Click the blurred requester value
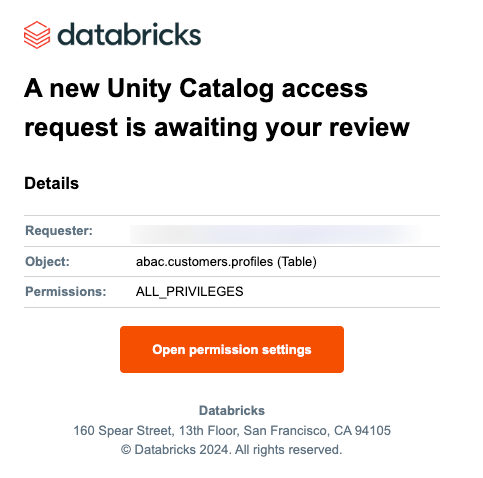Viewport: 483px width, 478px height. [275, 234]
